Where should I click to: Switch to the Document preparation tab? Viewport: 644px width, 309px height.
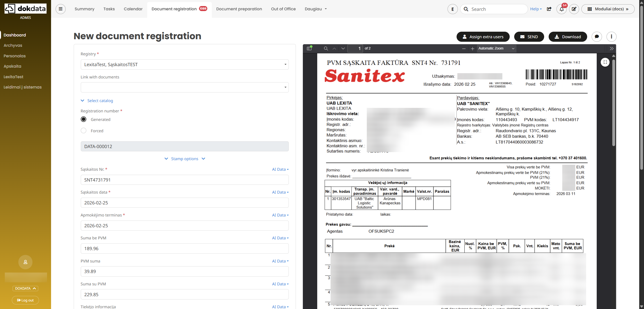(239, 9)
